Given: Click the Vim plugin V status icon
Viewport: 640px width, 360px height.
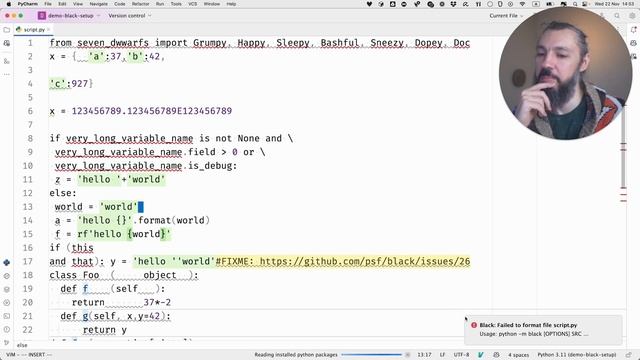Looking at the screenshot, I should (x=480, y=355).
